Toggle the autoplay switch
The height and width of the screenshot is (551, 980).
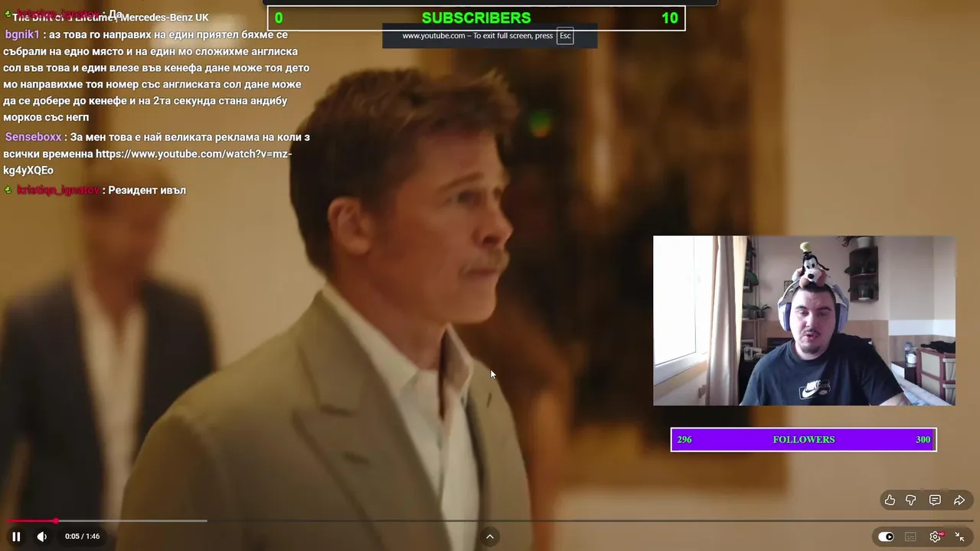[886, 536]
